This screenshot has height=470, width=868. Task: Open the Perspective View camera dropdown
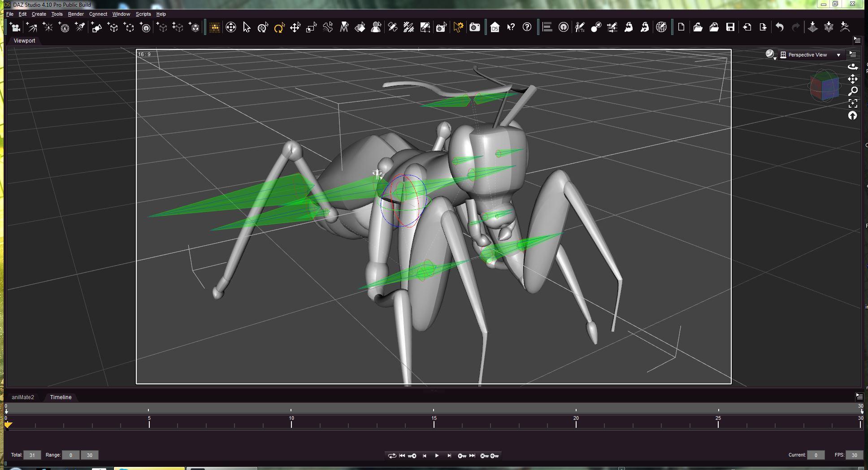point(811,55)
